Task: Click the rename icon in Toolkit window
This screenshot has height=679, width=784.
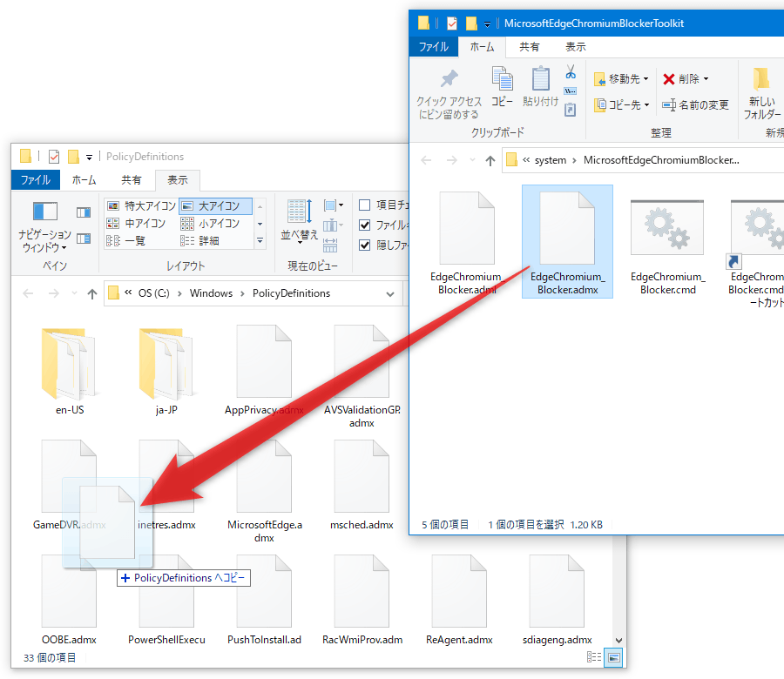Action: point(669,105)
